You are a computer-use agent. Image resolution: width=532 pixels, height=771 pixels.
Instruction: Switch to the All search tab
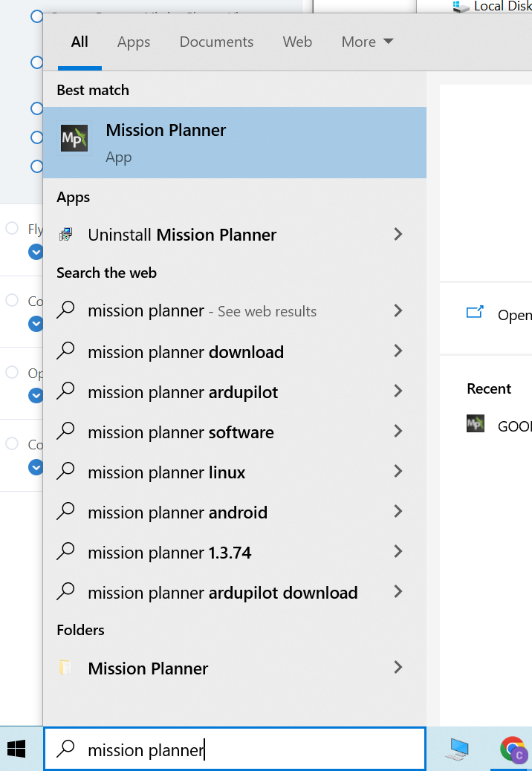point(80,42)
